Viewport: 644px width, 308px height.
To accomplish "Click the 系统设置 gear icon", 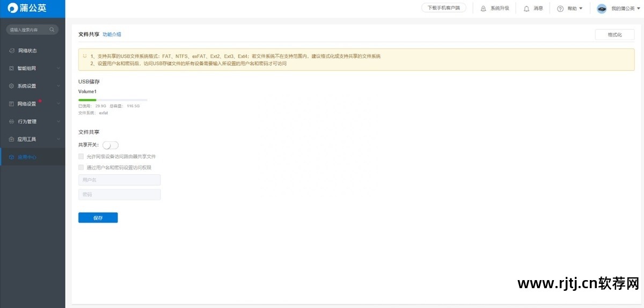I will [x=12, y=86].
